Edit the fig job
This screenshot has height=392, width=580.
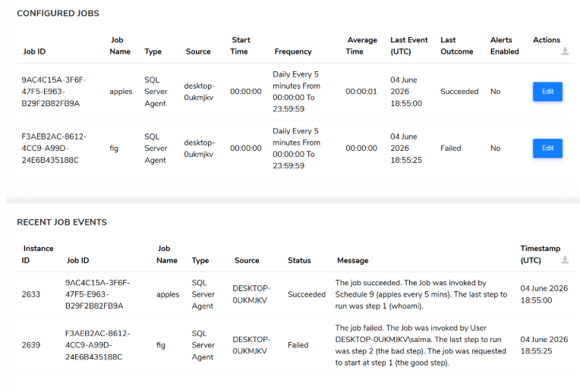(547, 148)
